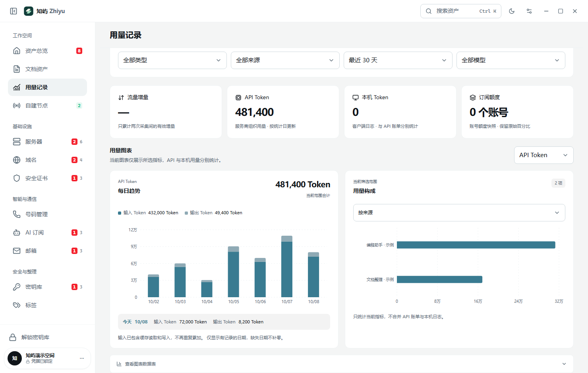Expand the 查看图表数据表 section

[342, 364]
